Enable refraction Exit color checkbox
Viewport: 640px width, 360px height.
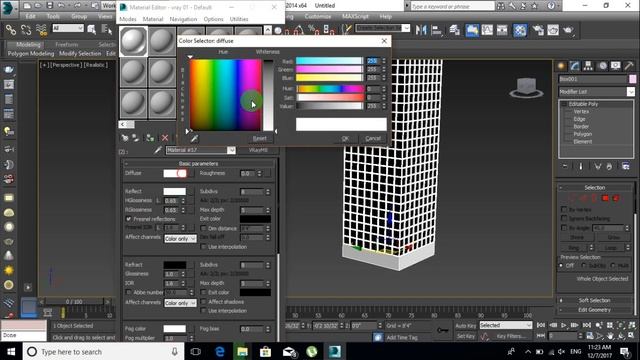203,292
